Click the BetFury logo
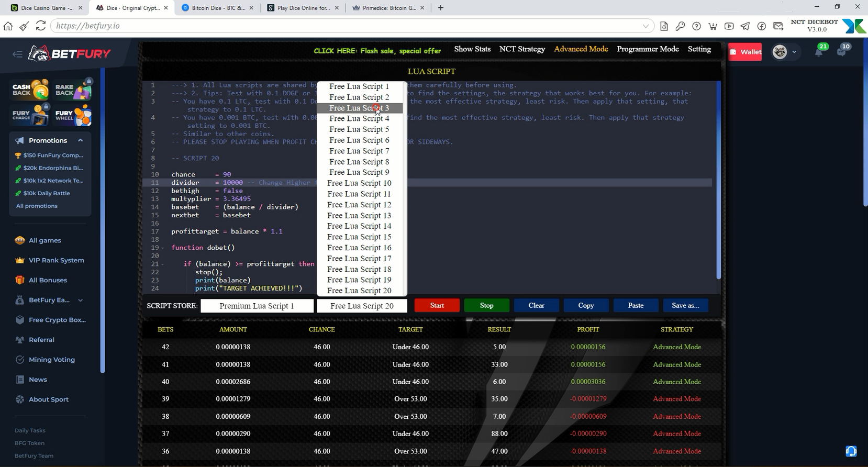Image resolution: width=868 pixels, height=467 pixels. point(69,53)
